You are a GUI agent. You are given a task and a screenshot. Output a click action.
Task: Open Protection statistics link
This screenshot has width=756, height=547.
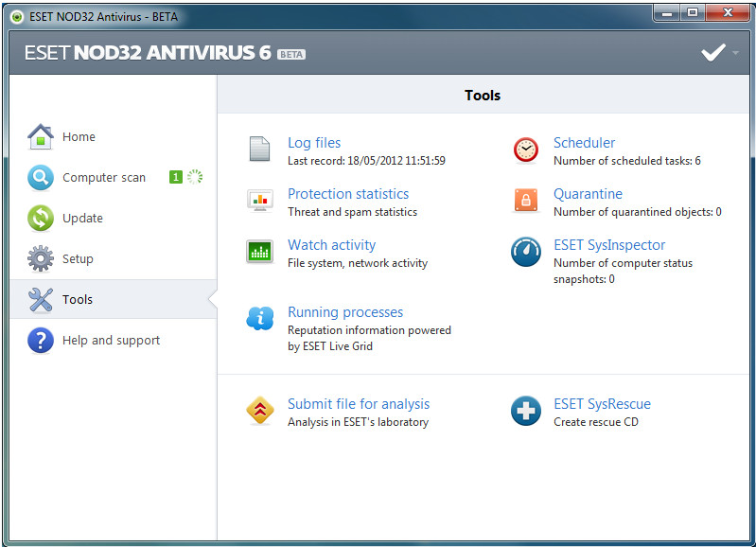tap(348, 194)
